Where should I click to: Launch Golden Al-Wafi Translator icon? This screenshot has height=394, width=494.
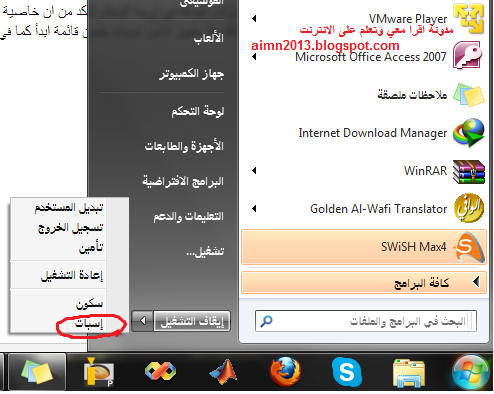(469, 209)
